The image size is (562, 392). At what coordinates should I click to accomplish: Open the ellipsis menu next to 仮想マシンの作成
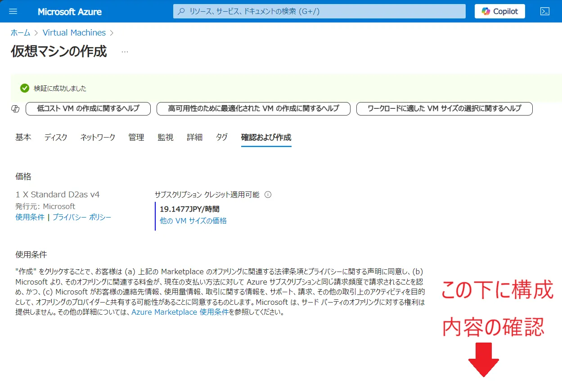coord(125,52)
